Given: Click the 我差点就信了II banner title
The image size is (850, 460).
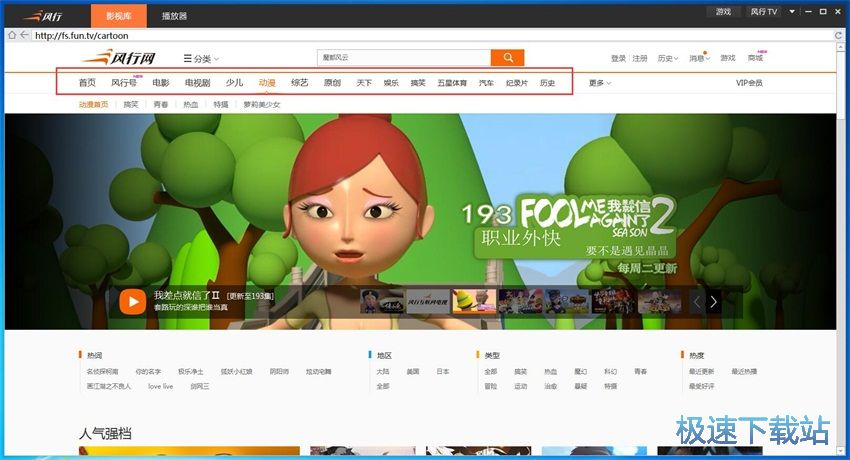Looking at the screenshot, I should click(x=186, y=295).
